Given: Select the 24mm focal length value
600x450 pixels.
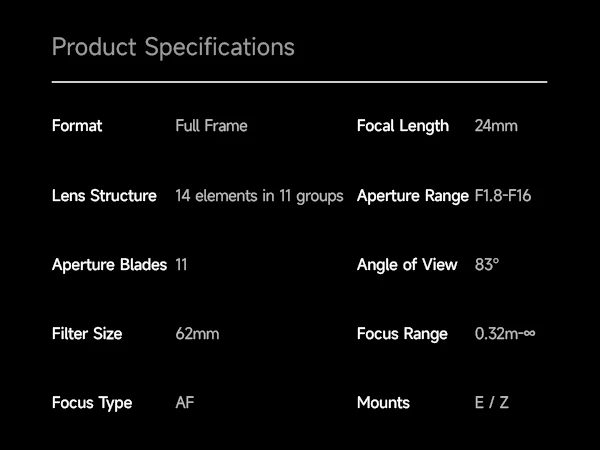Looking at the screenshot, I should [x=497, y=126].
